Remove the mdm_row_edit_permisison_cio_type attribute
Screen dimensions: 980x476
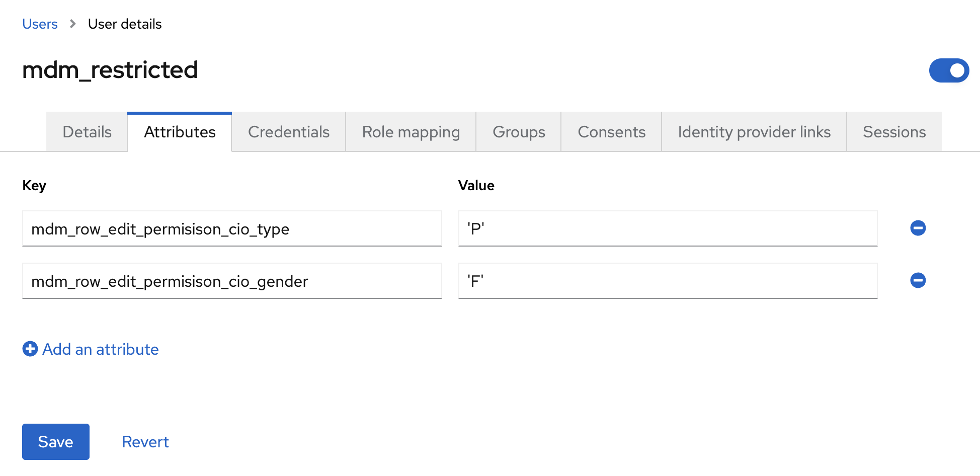pos(918,228)
